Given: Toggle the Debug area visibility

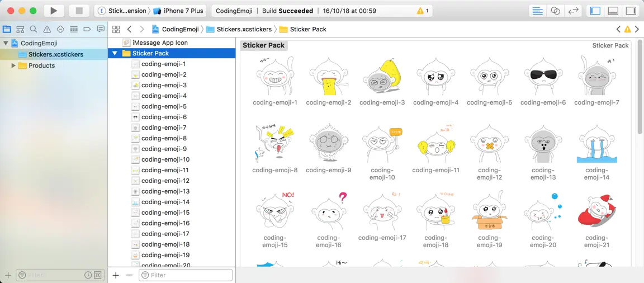Looking at the screenshot, I should pos(613,11).
